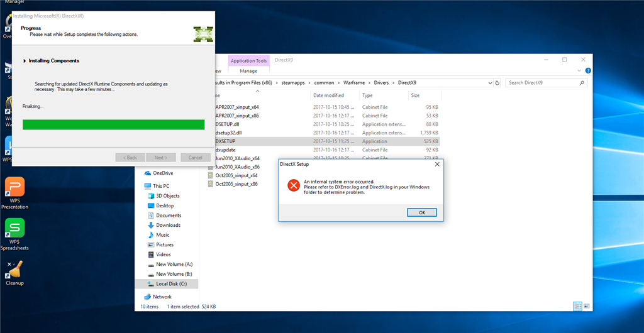Image resolution: width=644 pixels, height=333 pixels.
Task: Open the address bar history dropdown arrow
Action: (x=490, y=83)
